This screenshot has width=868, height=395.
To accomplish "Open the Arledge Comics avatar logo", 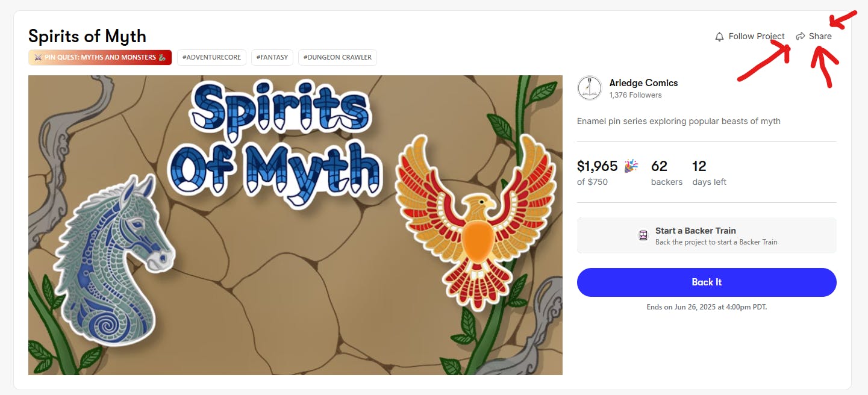I will click(x=589, y=88).
